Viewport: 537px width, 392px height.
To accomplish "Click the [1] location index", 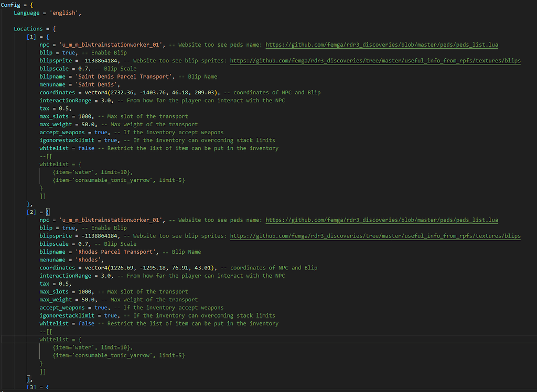I will (31, 37).
